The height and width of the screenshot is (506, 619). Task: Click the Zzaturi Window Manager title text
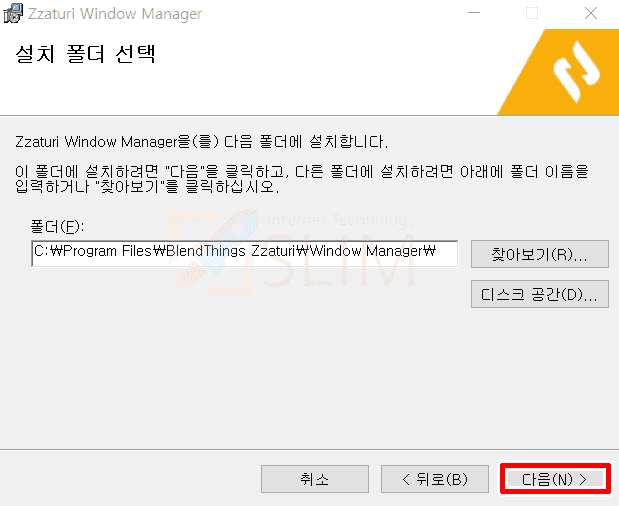click(115, 14)
